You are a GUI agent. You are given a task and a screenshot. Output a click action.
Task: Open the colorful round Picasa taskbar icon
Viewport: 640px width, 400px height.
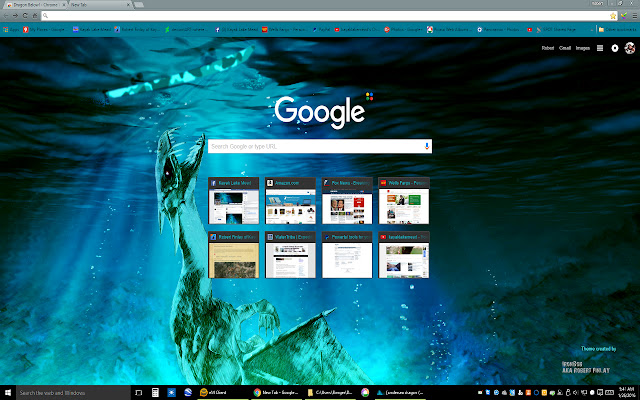(x=365, y=393)
